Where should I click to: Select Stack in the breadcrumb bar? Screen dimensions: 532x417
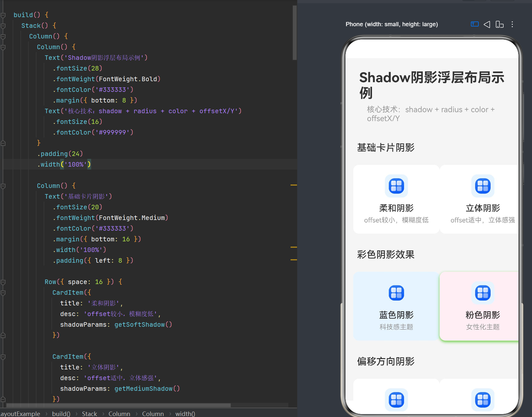[90, 414]
